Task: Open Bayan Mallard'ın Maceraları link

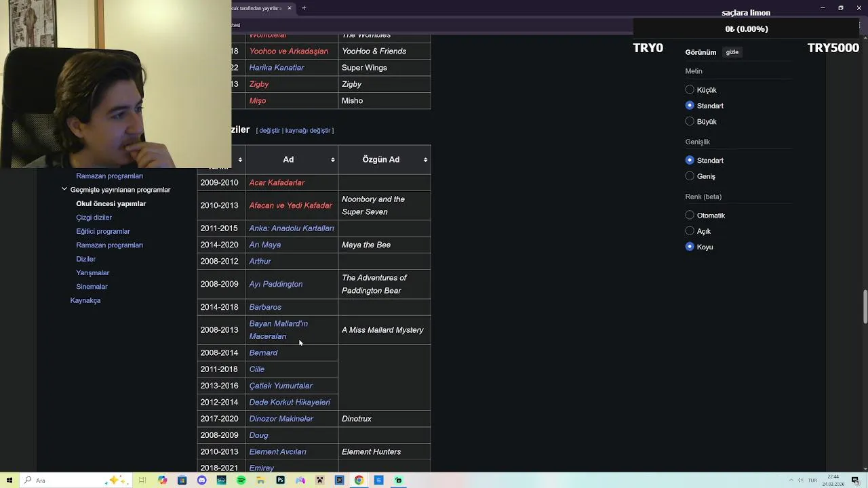Action: (x=278, y=330)
